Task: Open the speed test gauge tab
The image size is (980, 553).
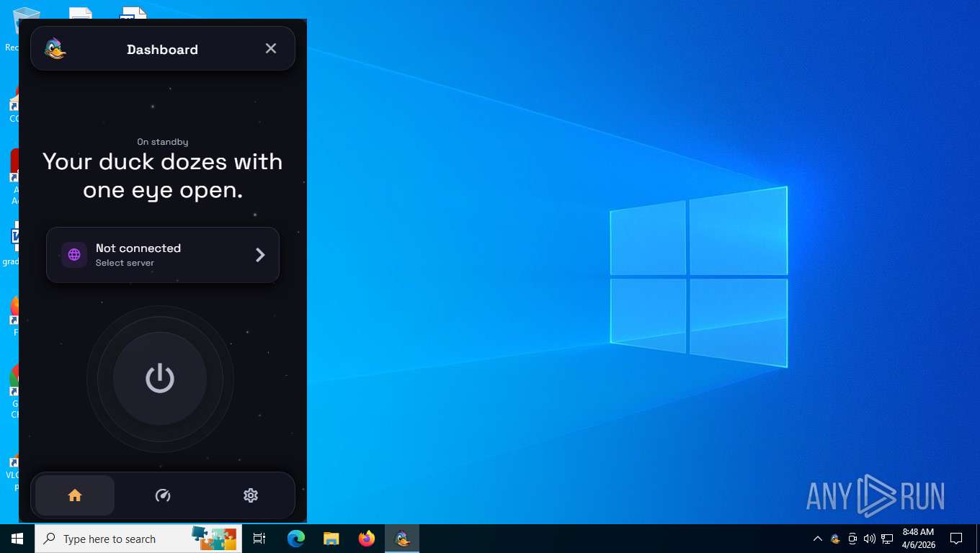Action: 163,495
